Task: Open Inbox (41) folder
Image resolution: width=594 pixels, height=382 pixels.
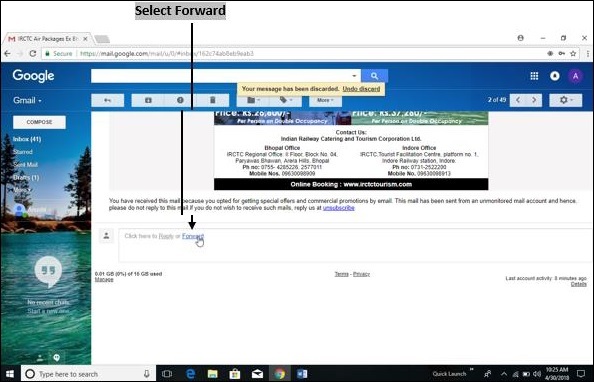Action: click(x=27, y=139)
